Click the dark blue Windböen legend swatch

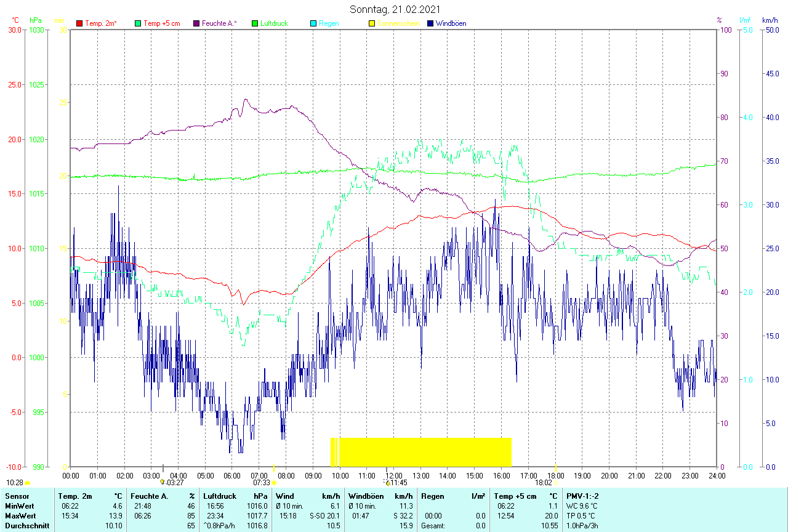point(430,23)
